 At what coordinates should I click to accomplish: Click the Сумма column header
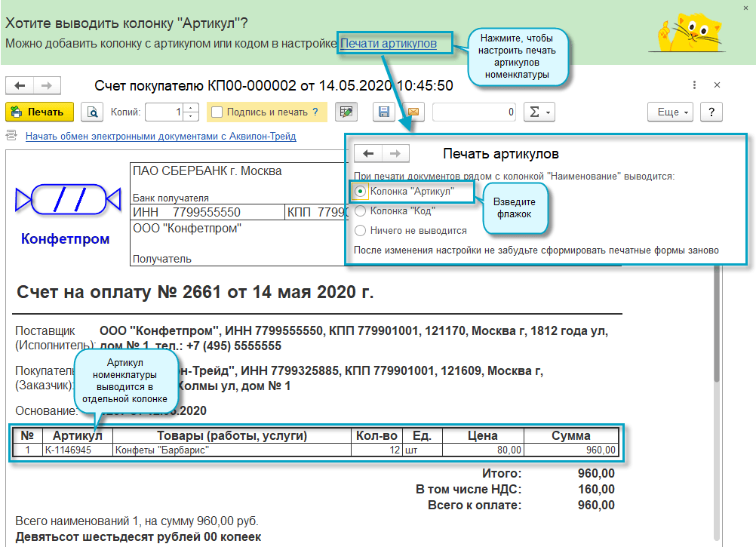[571, 435]
